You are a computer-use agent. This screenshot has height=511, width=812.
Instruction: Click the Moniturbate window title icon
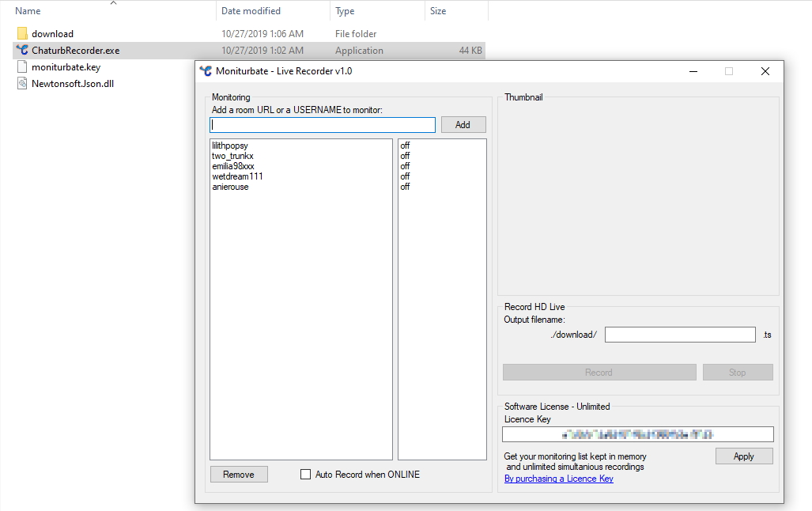pyautogui.click(x=206, y=71)
